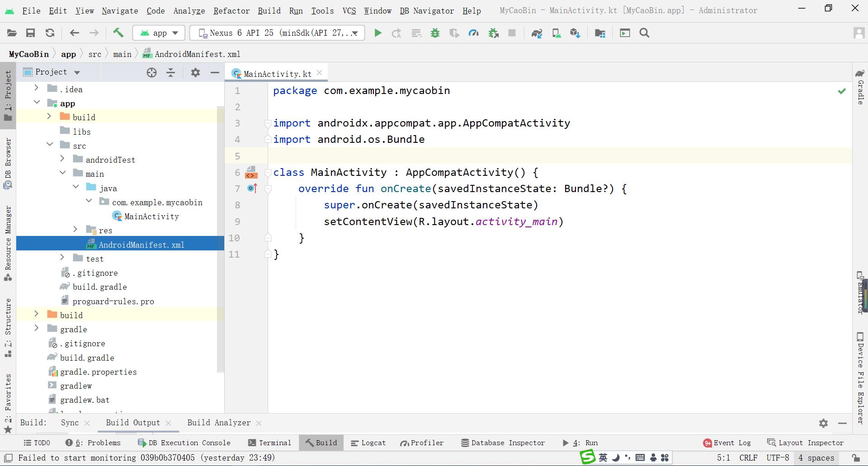Hide the Project panel with minus icon
Image resolution: width=868 pixels, height=466 pixels.
tap(215, 72)
